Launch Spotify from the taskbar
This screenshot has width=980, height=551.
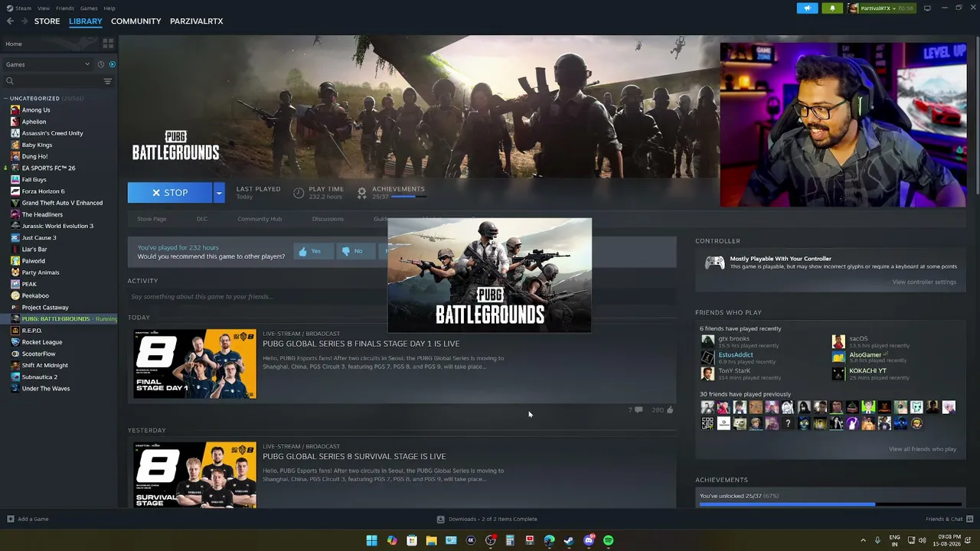608,540
